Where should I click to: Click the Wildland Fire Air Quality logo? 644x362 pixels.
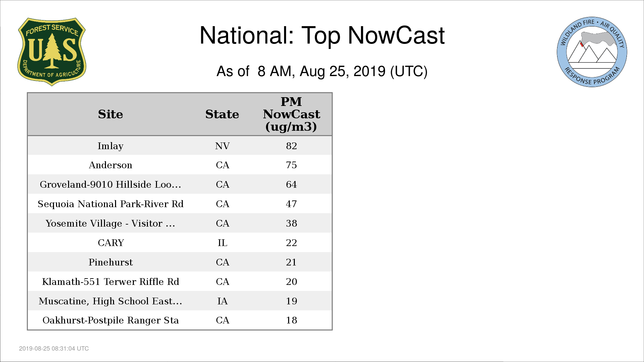click(592, 52)
